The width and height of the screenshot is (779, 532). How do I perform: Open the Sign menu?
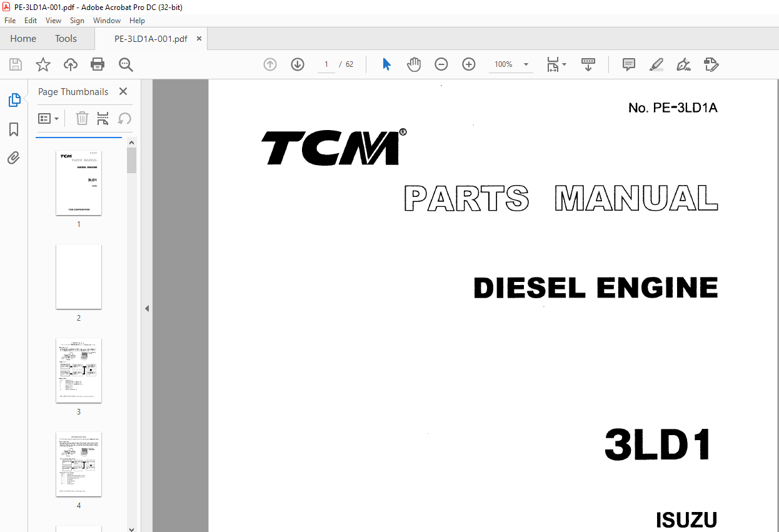click(77, 21)
